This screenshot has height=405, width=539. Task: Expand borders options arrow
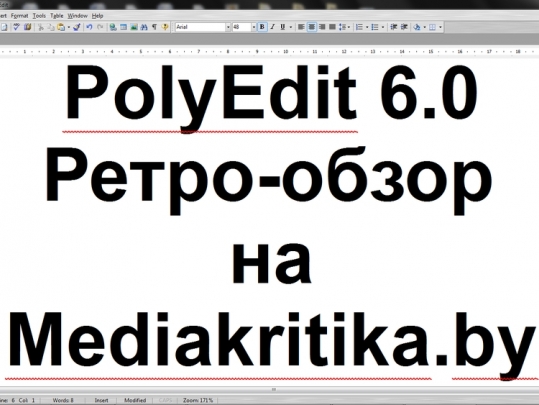[x=440, y=27]
